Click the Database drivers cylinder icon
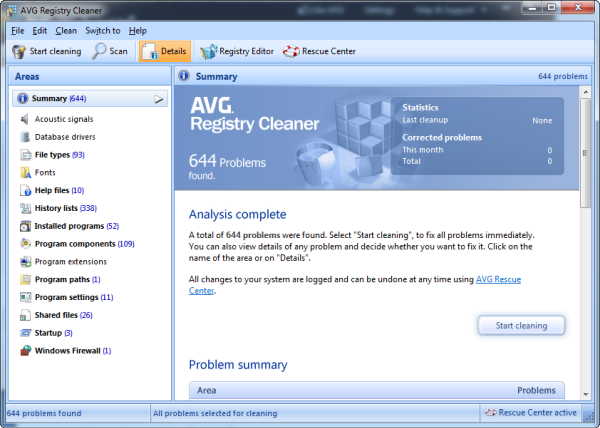Screen dimensions: 600x428 [25, 137]
